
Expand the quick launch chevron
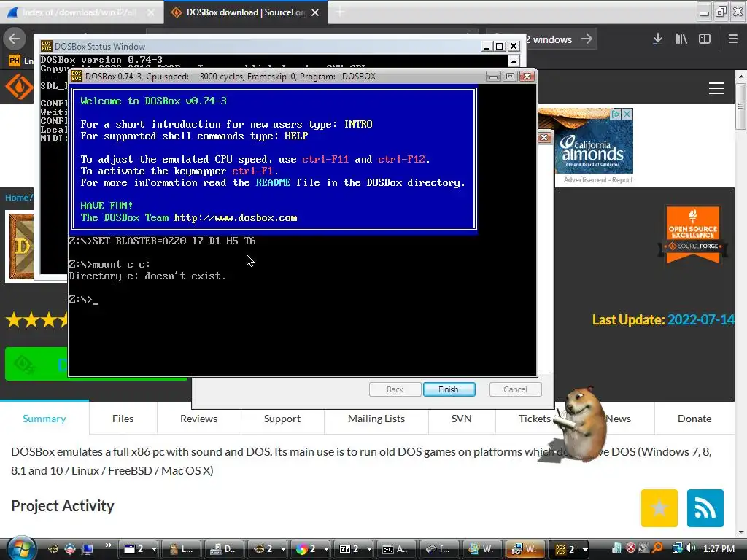tap(109, 545)
